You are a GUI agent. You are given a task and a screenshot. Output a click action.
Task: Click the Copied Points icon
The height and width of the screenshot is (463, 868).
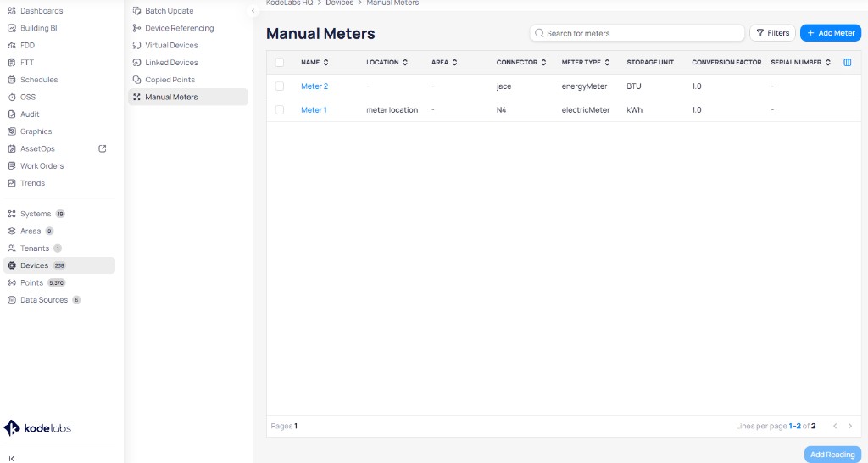(136, 80)
